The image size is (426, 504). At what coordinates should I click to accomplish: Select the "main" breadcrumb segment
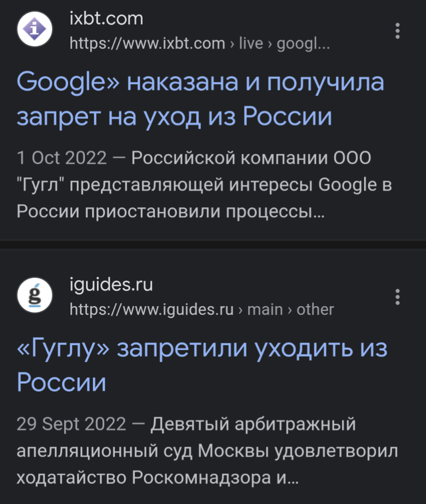click(x=265, y=310)
